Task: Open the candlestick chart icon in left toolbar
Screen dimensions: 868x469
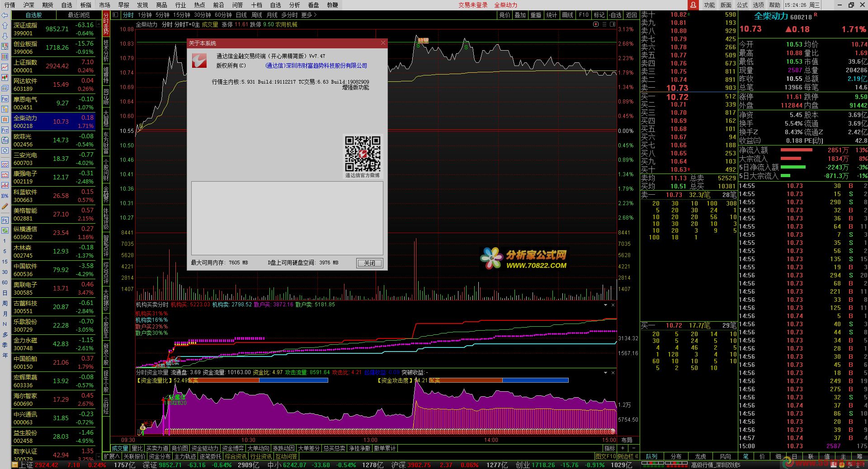Action: point(5,77)
